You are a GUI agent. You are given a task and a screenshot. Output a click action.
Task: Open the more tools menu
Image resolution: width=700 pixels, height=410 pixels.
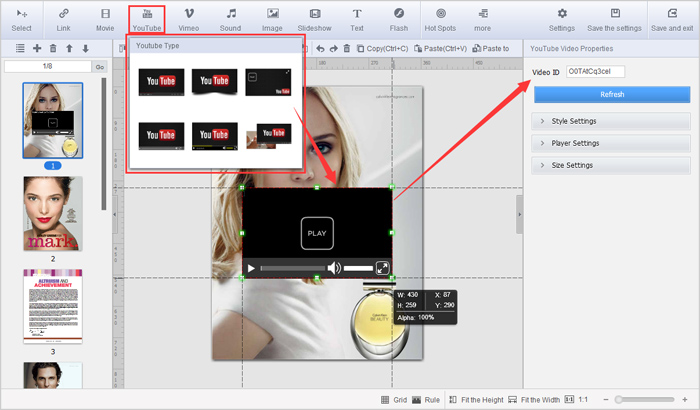[x=484, y=18]
